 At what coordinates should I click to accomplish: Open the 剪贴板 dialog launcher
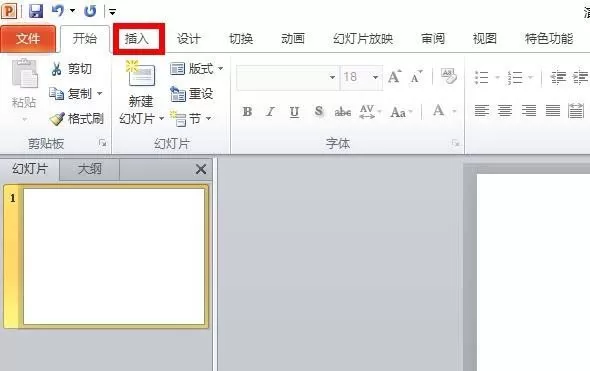[102, 143]
